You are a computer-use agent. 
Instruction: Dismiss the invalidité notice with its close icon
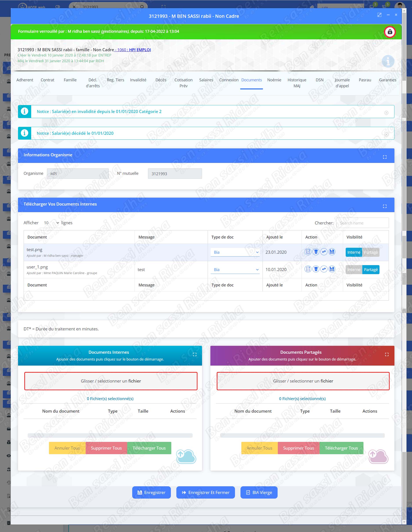[x=386, y=113]
